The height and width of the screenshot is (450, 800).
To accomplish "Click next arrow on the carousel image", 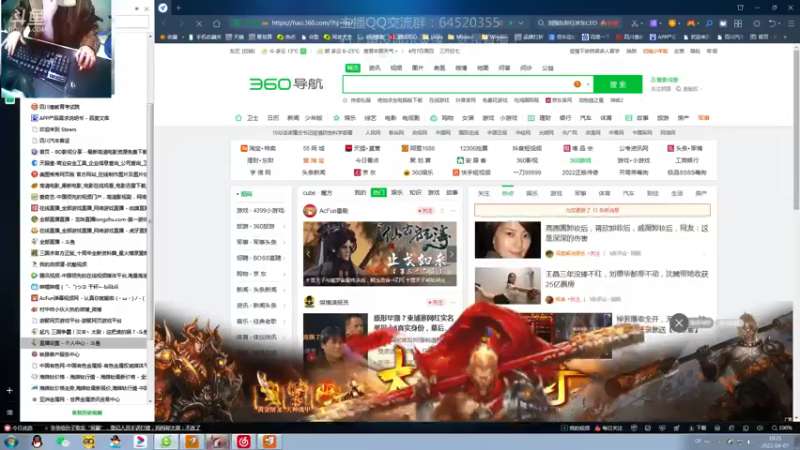I will click(451, 254).
